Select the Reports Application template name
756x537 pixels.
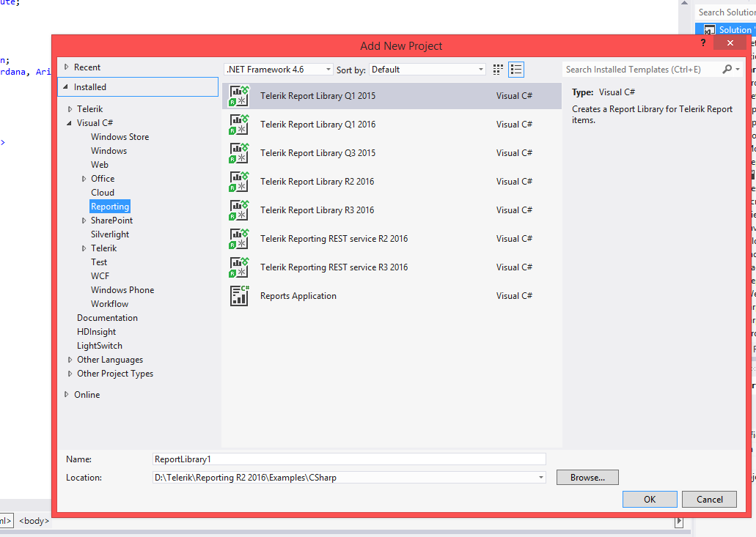pos(298,296)
